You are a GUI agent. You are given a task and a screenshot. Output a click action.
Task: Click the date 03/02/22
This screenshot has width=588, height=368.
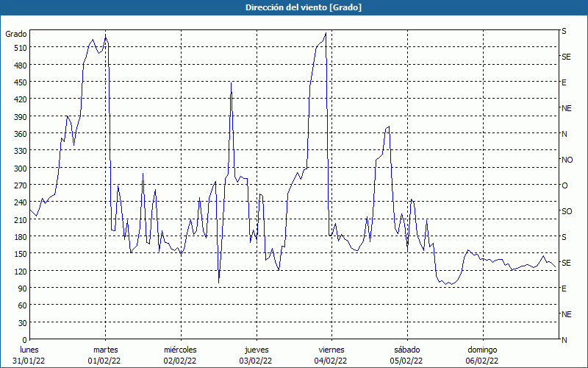coord(256,361)
